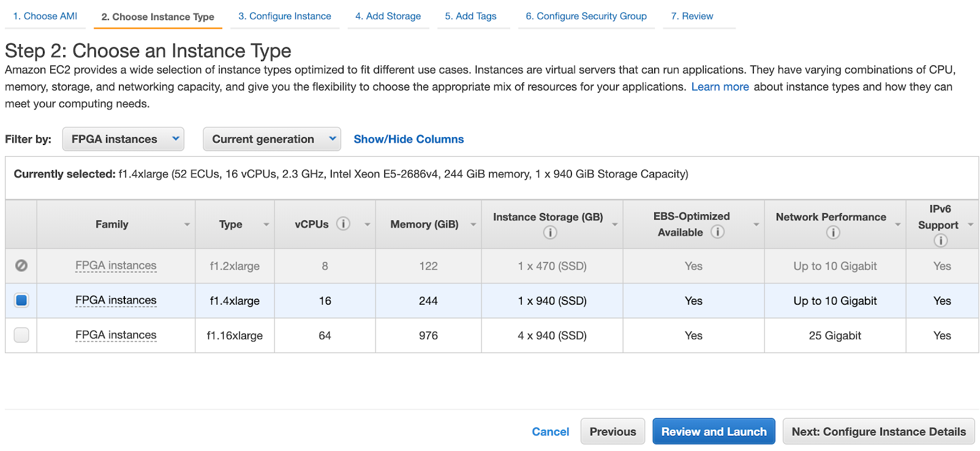This screenshot has width=980, height=451.
Task: Go to the 3. Configure Instance tab
Action: 285,17
